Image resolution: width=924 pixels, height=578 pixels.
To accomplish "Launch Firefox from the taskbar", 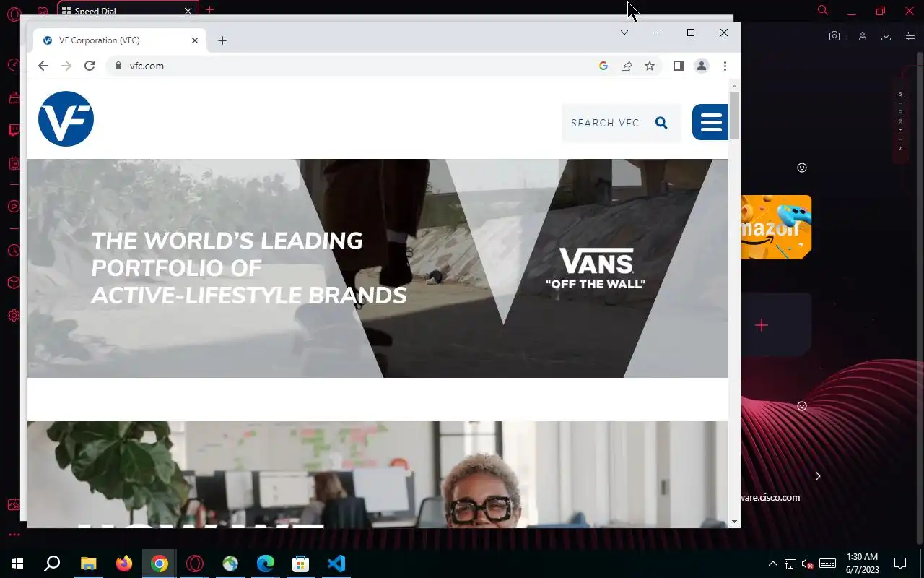I will (124, 564).
